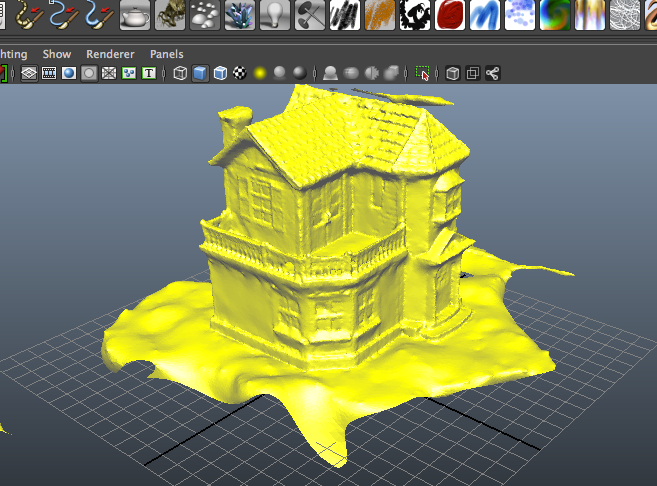This screenshot has width=657, height=486.
Task: Toggle the safe action icon with blue balls
Action: [129, 73]
